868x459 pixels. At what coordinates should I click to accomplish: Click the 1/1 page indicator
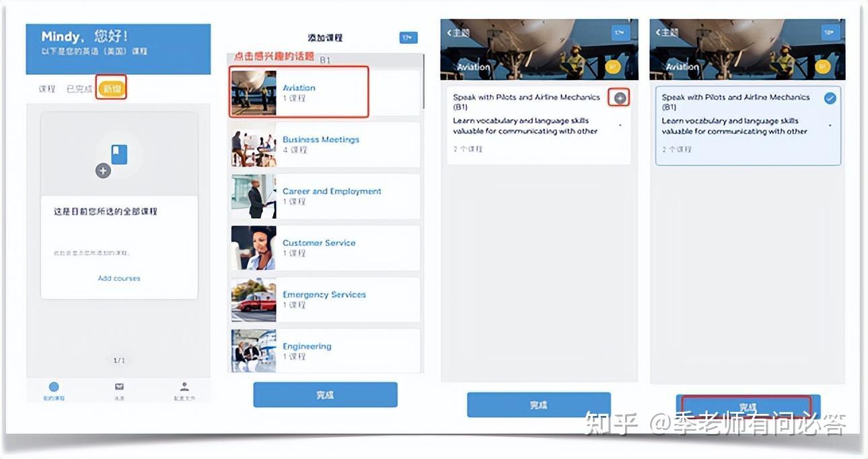[x=118, y=360]
